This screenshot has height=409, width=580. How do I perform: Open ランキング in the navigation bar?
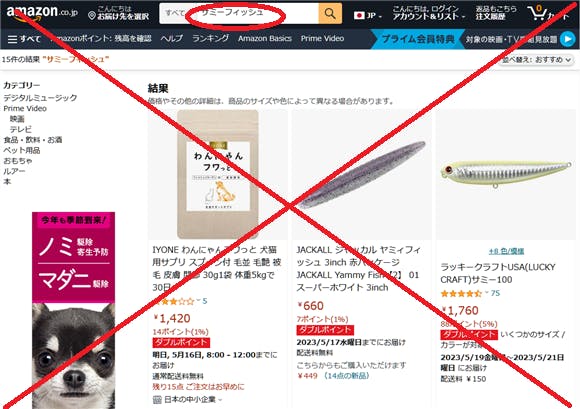210,38
